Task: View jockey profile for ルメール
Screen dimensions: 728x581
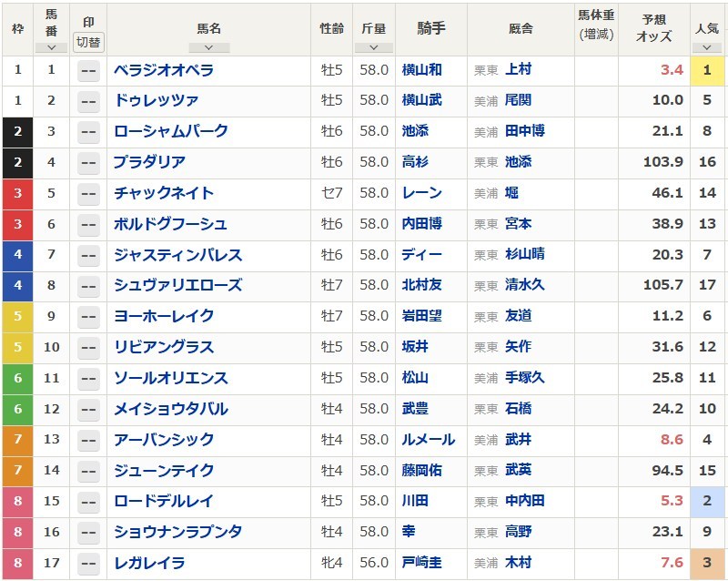Action: click(428, 440)
